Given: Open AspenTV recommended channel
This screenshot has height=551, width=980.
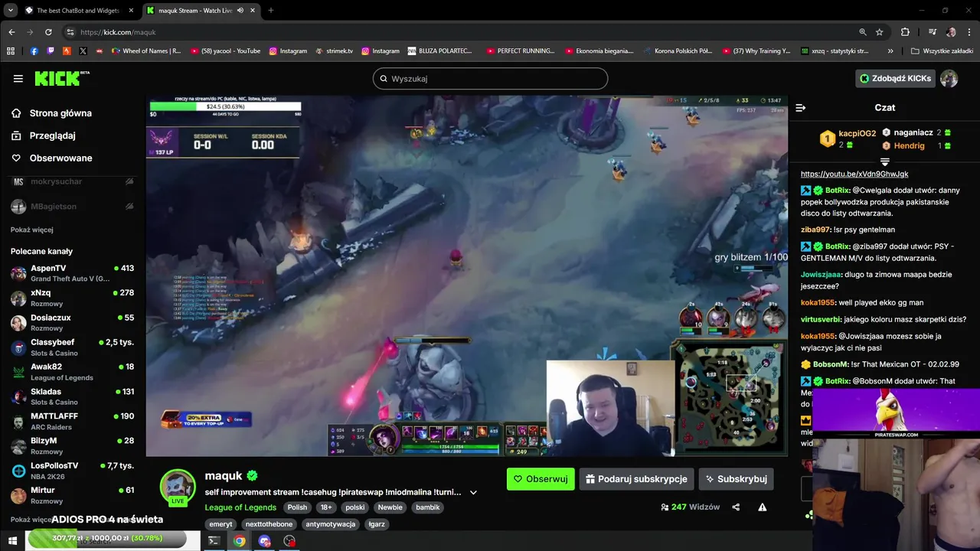Looking at the screenshot, I should [x=73, y=273].
